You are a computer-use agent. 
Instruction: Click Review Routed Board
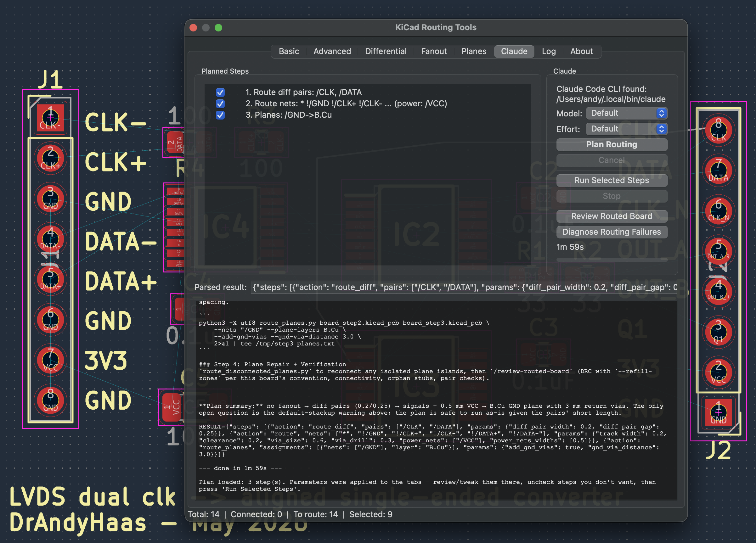[x=612, y=216]
